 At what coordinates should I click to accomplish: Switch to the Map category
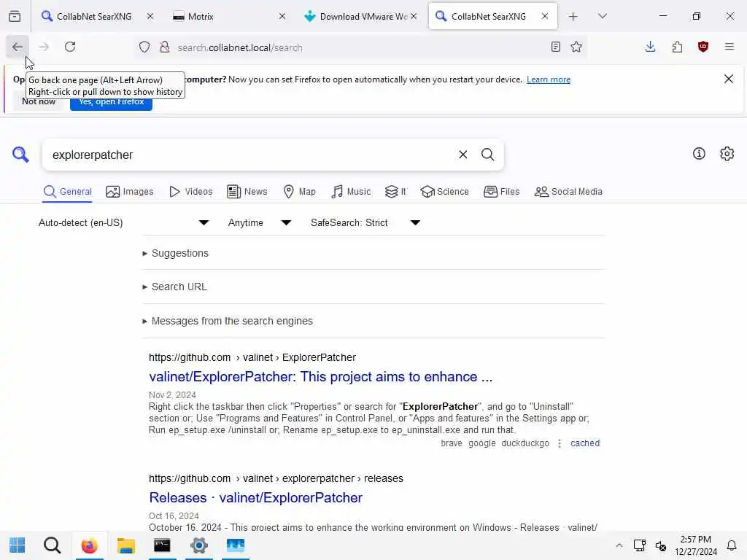click(299, 192)
